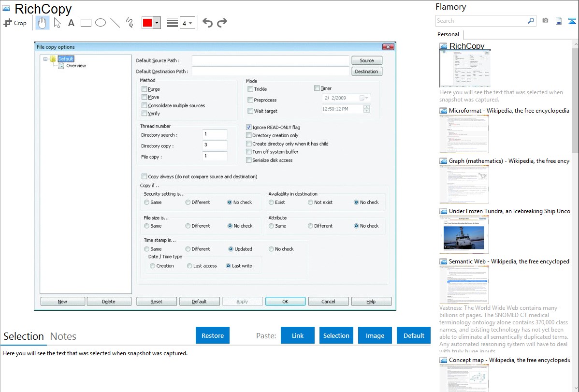Pick the ellipse shape tool

101,23
